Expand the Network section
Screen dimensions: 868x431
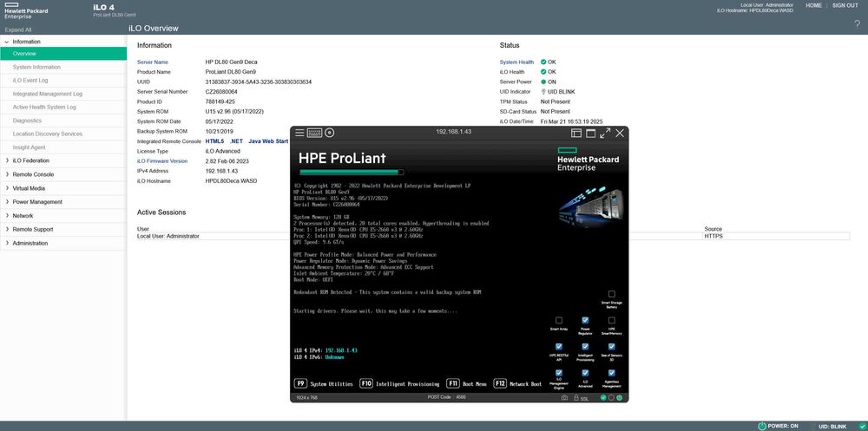tap(7, 216)
